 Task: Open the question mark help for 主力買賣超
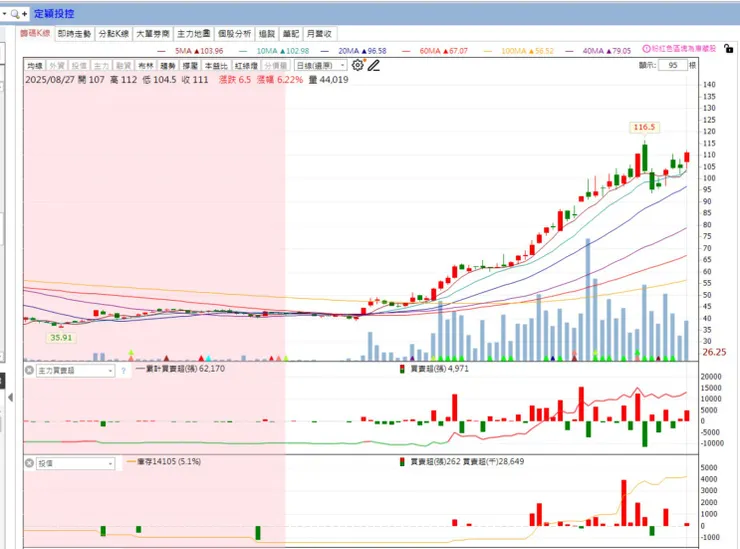123,371
